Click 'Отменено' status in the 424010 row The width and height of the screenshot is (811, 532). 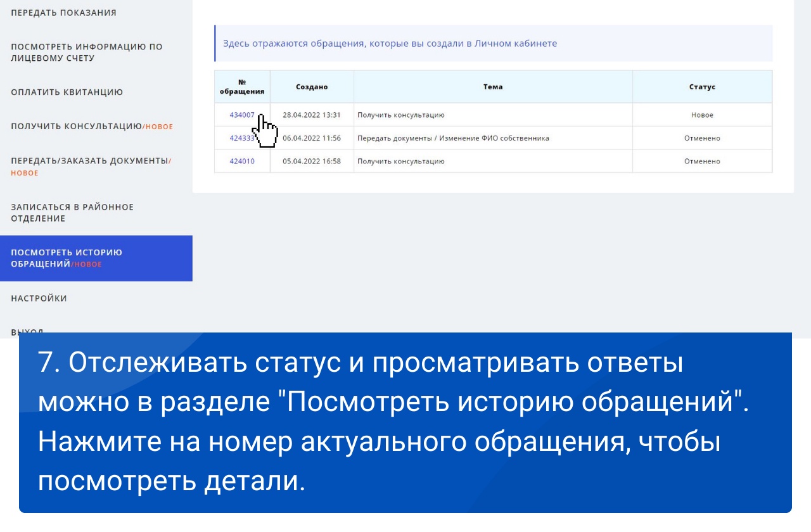(x=702, y=161)
